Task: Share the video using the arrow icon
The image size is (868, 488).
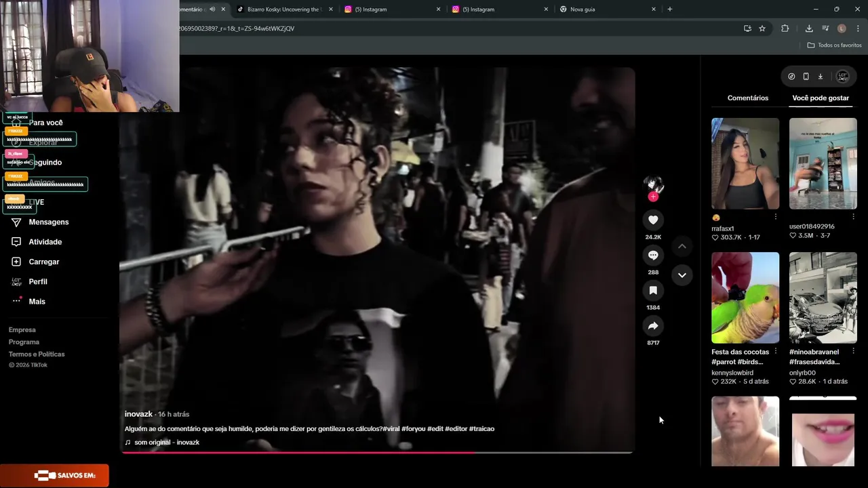Action: coord(653,326)
